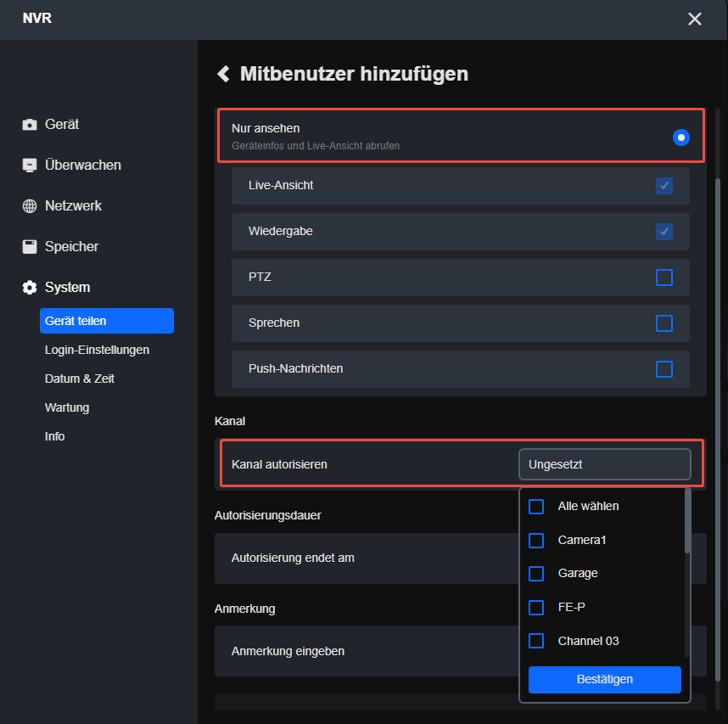Open the Kanal autorisieren dropdown showing Ungesetzt
The image size is (728, 724).
click(x=604, y=464)
